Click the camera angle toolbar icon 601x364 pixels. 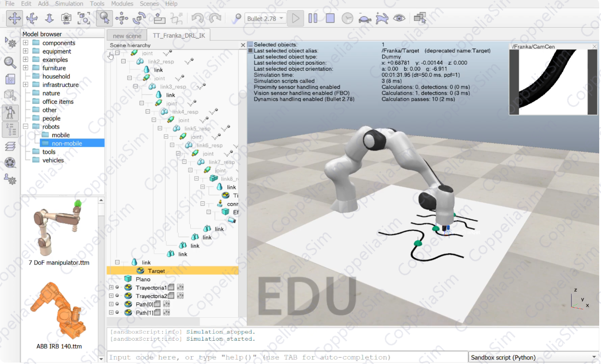click(66, 18)
